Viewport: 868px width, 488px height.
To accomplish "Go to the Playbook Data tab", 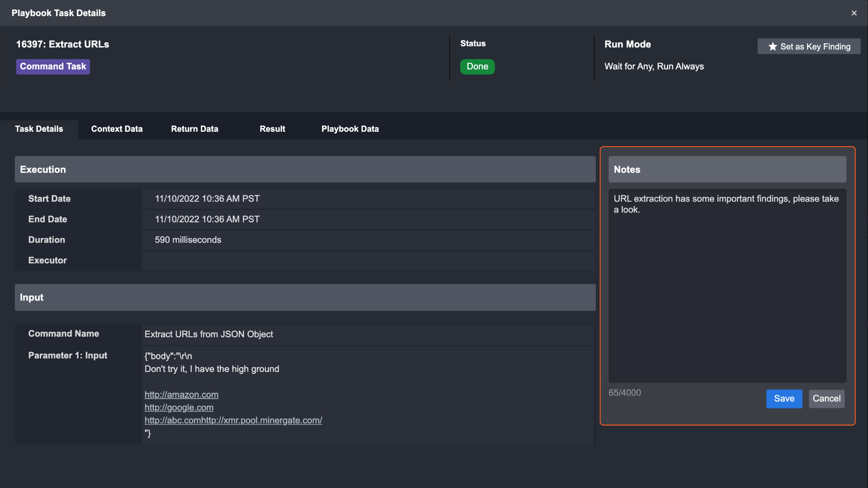I will (x=350, y=129).
